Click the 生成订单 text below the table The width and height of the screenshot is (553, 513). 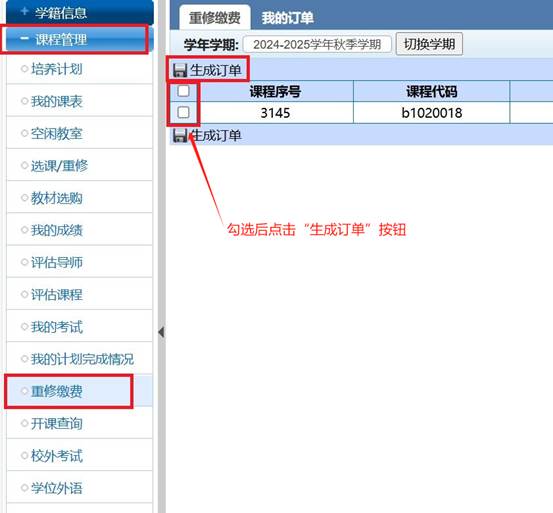[216, 135]
